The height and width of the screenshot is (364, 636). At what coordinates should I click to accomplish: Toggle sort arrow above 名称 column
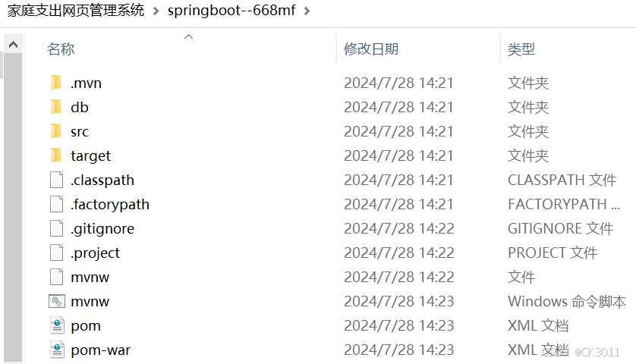(188, 37)
